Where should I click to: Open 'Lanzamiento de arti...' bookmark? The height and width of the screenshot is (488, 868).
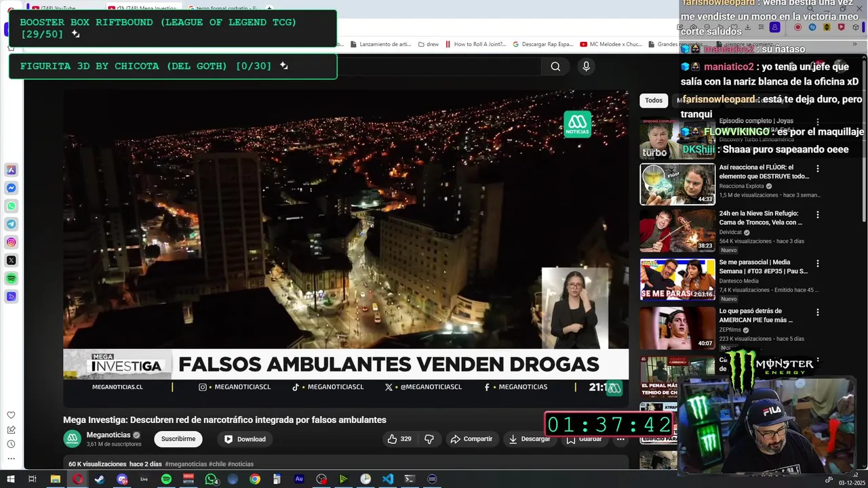click(380, 44)
